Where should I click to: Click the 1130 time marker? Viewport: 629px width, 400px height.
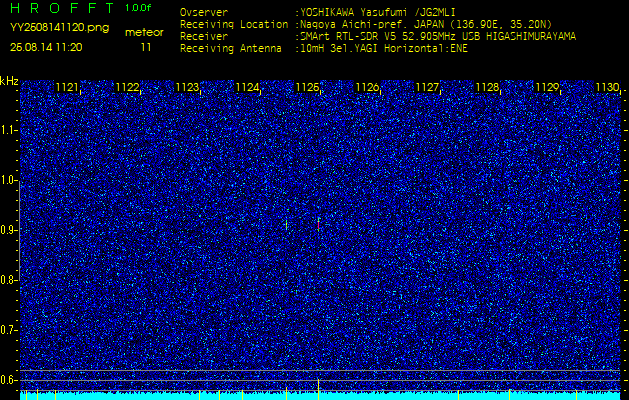[x=607, y=87]
